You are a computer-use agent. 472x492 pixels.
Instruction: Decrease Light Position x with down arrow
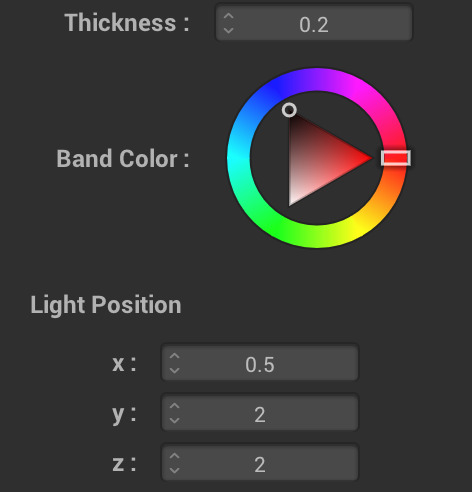[174, 370]
